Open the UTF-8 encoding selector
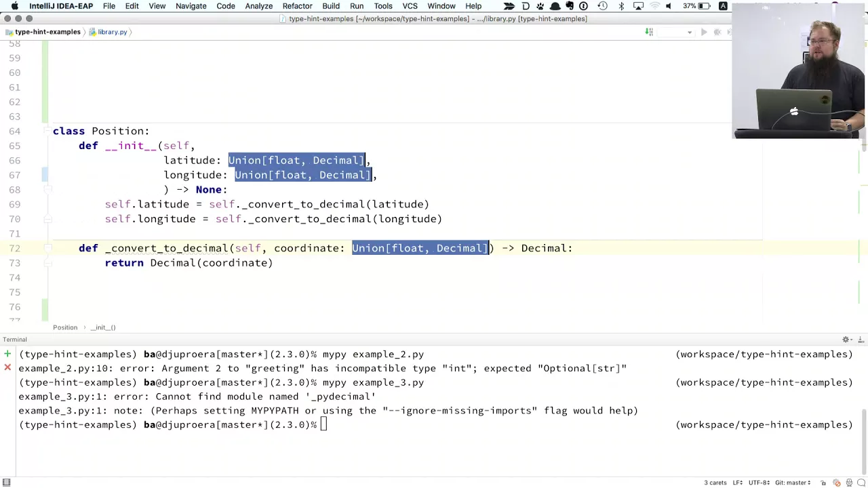This screenshot has height=488, width=868. coord(760,483)
